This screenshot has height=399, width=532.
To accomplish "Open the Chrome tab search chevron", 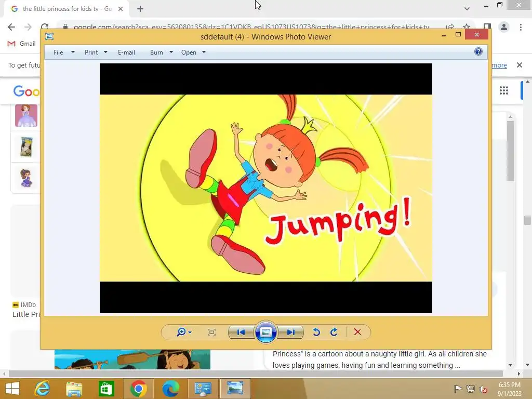I will coord(467,9).
